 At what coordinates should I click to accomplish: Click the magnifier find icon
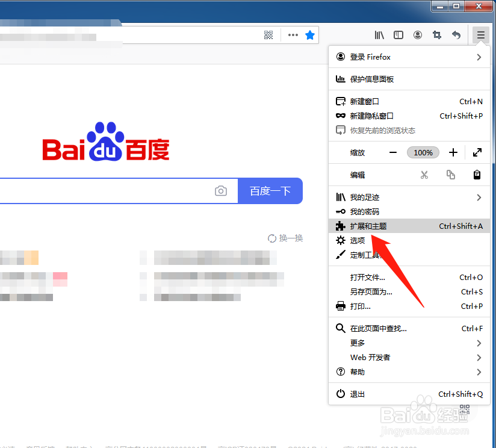click(340, 328)
